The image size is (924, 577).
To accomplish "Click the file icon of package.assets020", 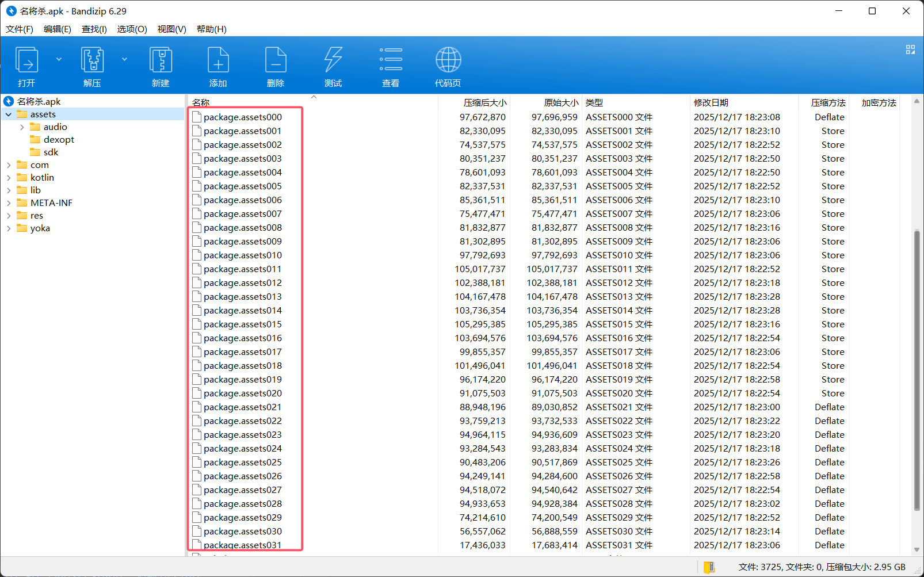I will point(197,393).
